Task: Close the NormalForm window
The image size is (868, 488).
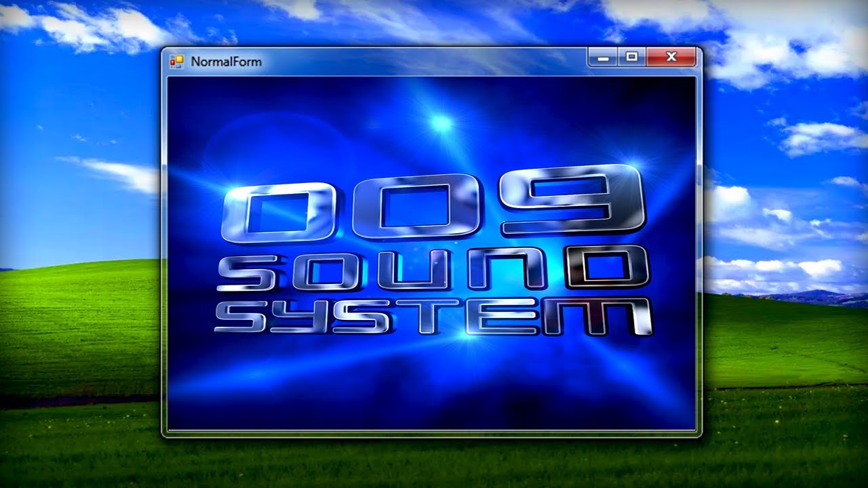Action: point(671,58)
